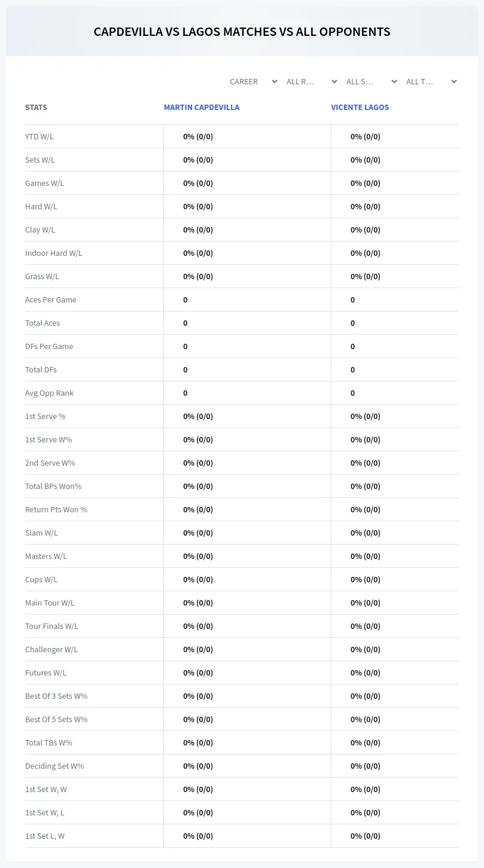Click Lagos's Deciding Set W% value

coord(366,766)
